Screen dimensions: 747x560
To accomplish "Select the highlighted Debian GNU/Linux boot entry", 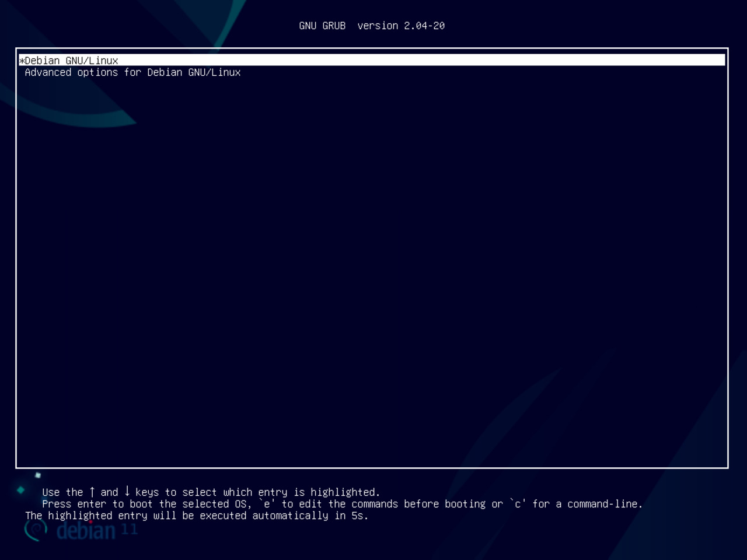I will [372, 60].
